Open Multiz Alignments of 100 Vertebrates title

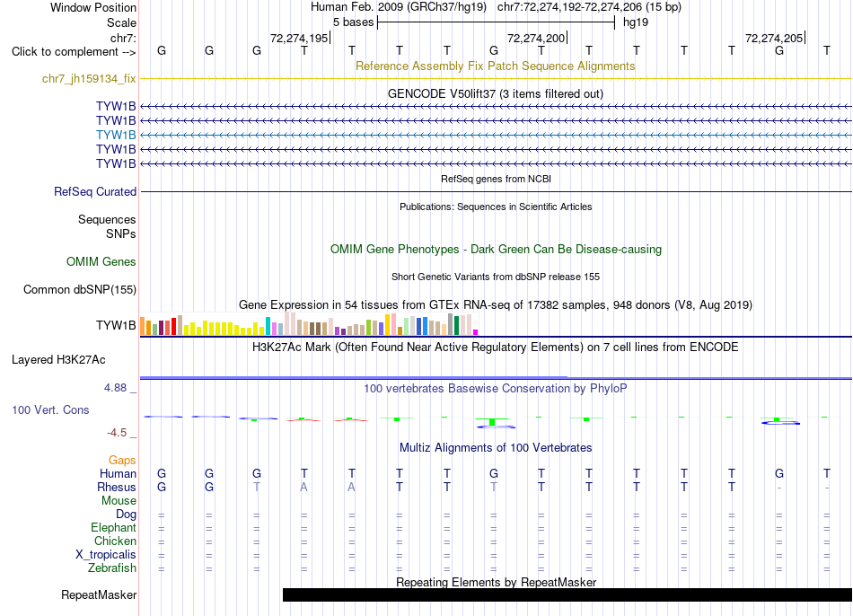tap(496, 448)
